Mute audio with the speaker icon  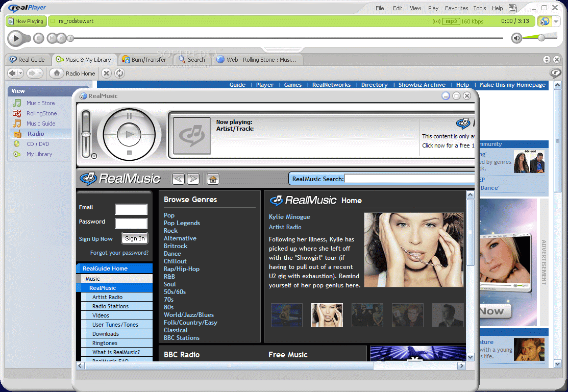point(516,38)
